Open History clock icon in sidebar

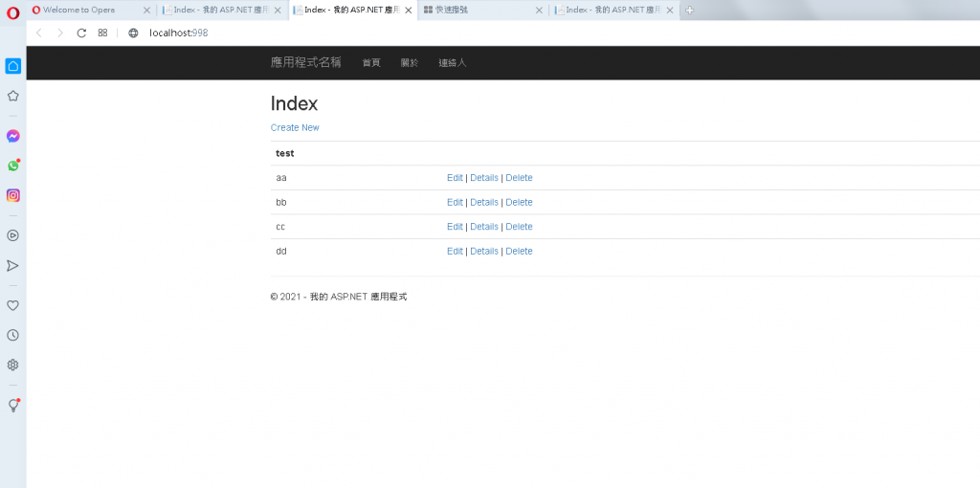click(13, 335)
